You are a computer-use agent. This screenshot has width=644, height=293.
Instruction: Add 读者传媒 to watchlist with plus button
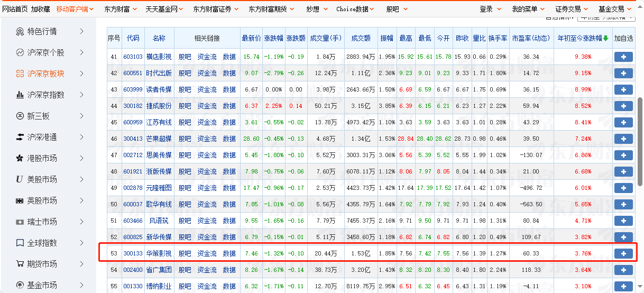point(623,90)
